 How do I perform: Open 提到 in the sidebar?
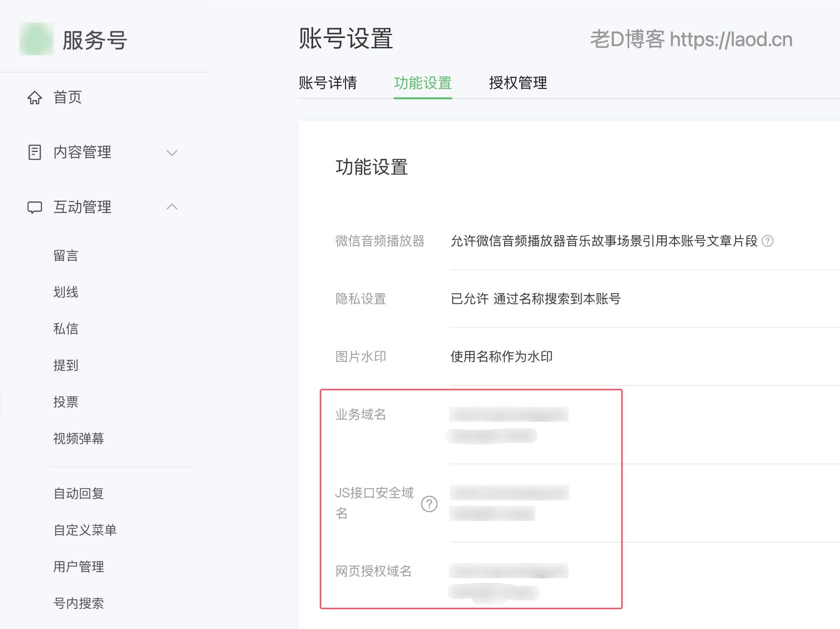click(x=66, y=365)
